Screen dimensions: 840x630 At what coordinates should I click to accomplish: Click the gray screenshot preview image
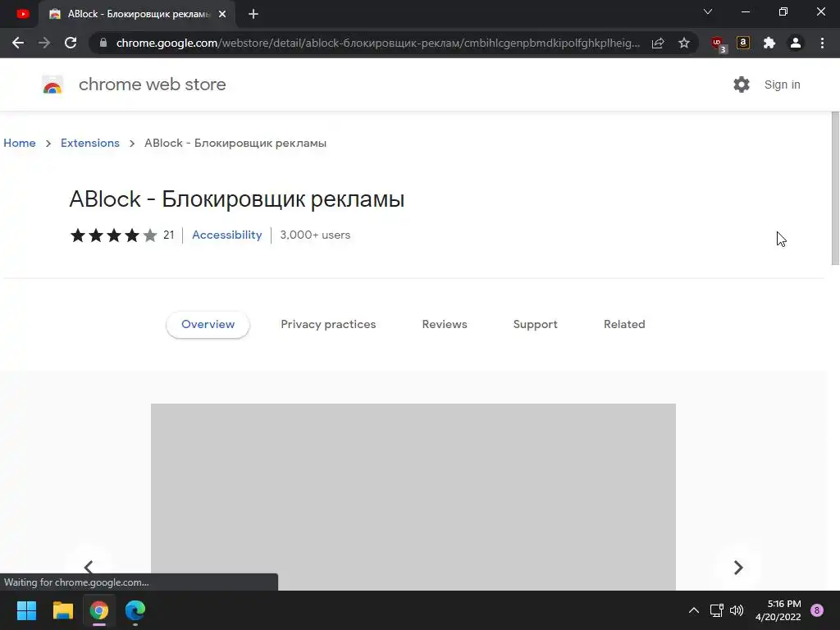[413, 496]
